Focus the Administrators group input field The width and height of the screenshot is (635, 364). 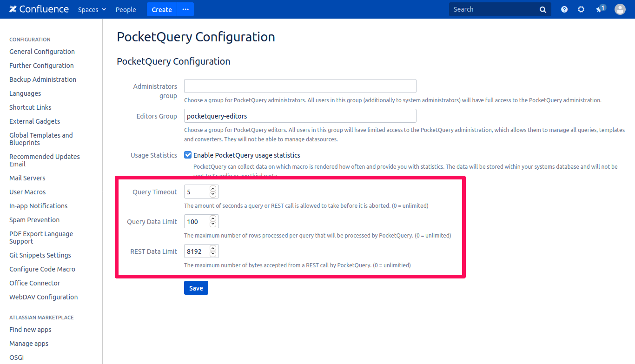tap(300, 86)
